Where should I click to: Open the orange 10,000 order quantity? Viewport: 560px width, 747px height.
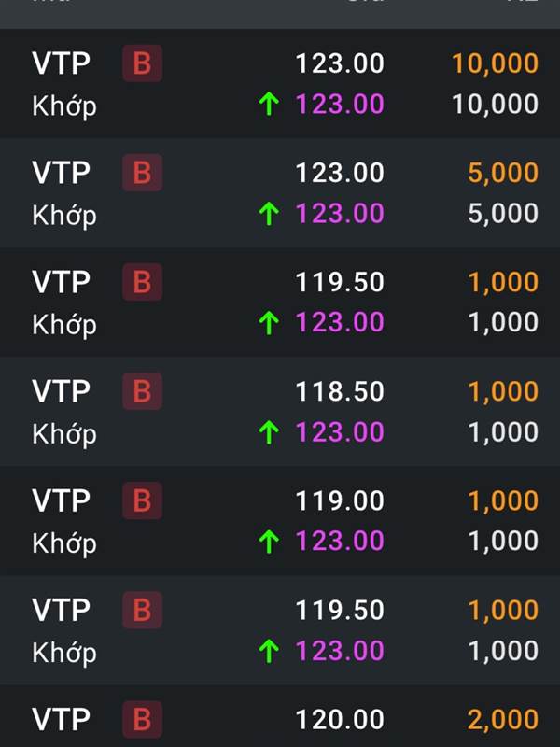(496, 63)
